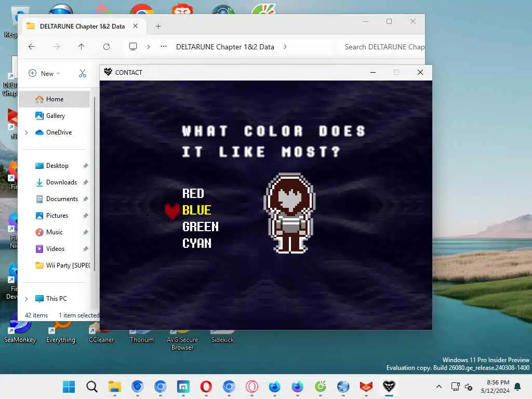Open taskbar Search magnifier
This screenshot has height=399, width=532.
(x=91, y=387)
